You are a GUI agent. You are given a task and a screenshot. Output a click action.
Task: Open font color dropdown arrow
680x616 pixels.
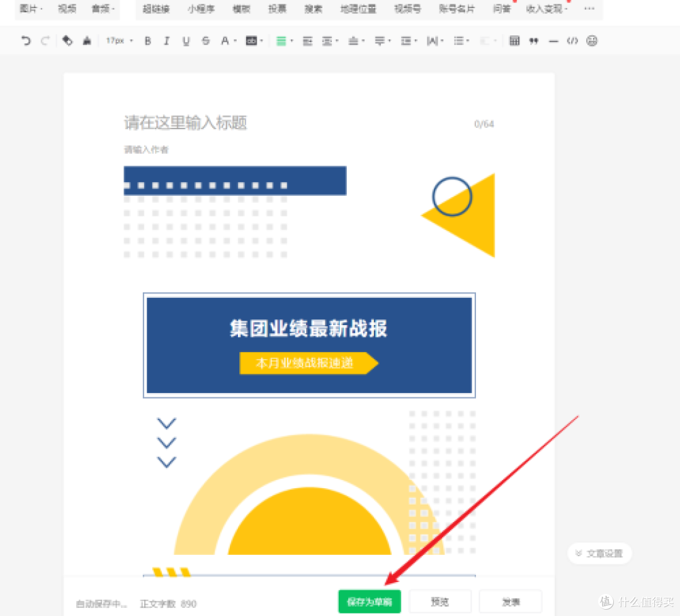pos(235,41)
